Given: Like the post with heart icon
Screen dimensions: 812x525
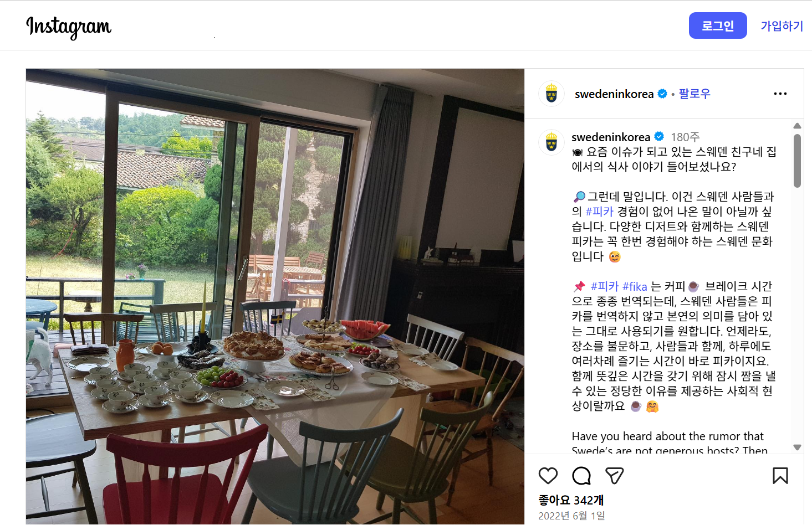Looking at the screenshot, I should point(548,476).
